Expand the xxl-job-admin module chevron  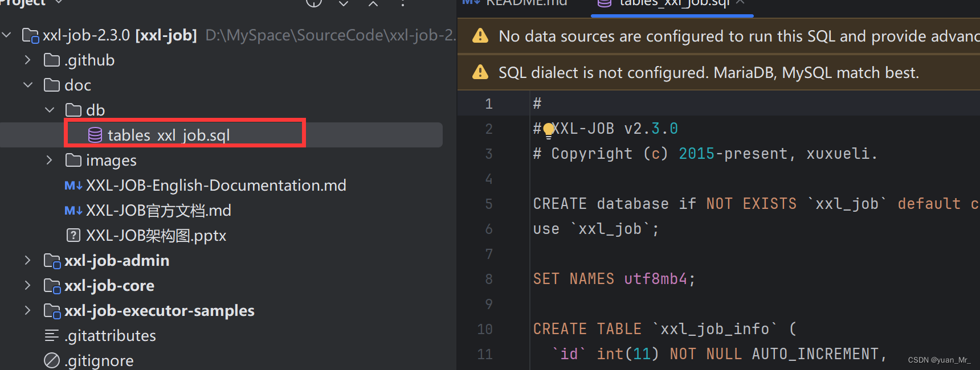[x=28, y=261]
